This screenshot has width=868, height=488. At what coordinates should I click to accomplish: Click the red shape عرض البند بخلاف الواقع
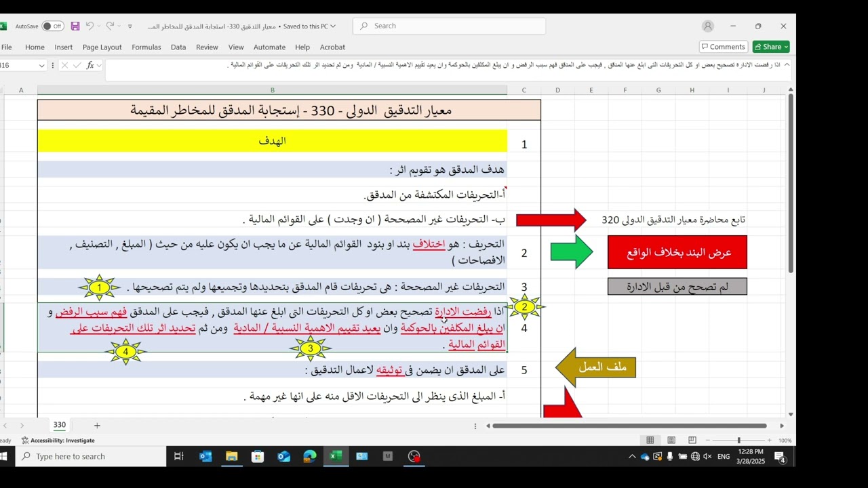tap(677, 252)
